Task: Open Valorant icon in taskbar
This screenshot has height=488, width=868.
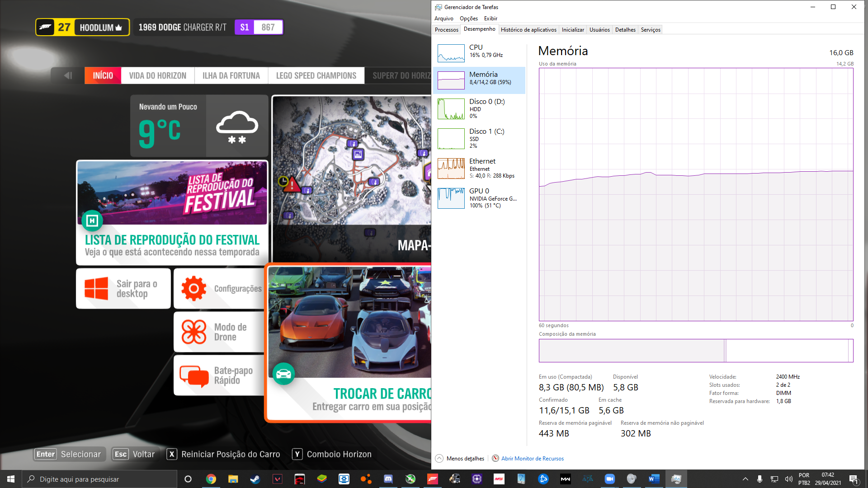Action: tap(277, 479)
